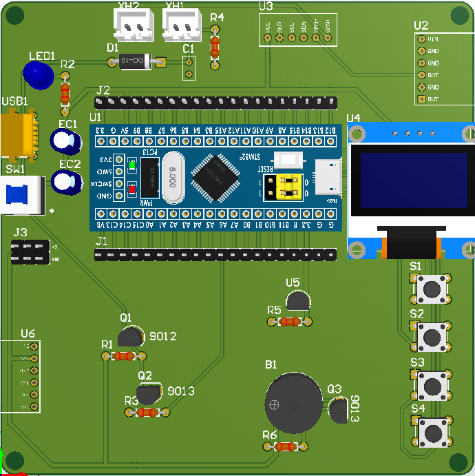The image size is (475, 476).
Task: Click the U2 designator label
Action: (x=421, y=25)
